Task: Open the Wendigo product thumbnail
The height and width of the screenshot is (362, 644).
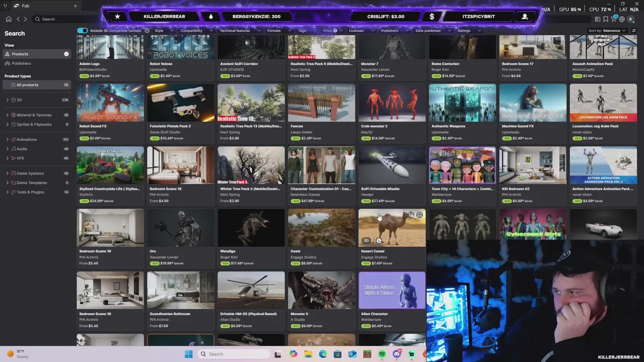Action: pyautogui.click(x=251, y=228)
